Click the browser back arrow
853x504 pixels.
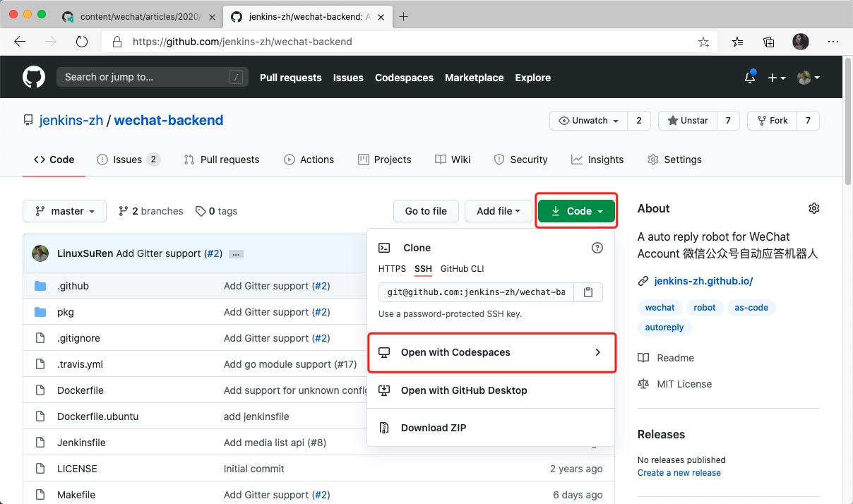point(20,42)
